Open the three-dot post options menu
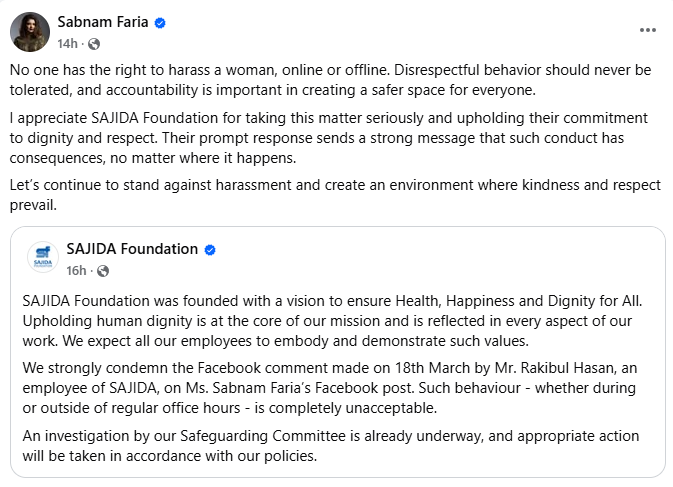This screenshot has height=487, width=673. pos(647,30)
